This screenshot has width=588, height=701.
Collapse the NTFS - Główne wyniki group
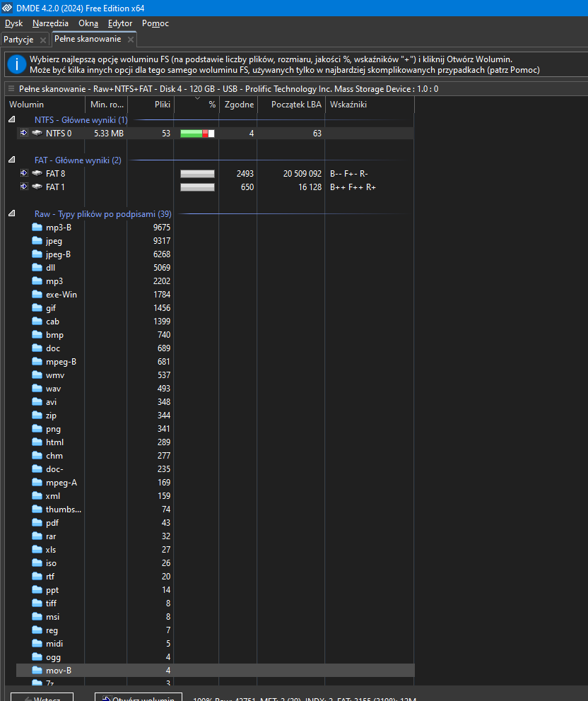12,119
